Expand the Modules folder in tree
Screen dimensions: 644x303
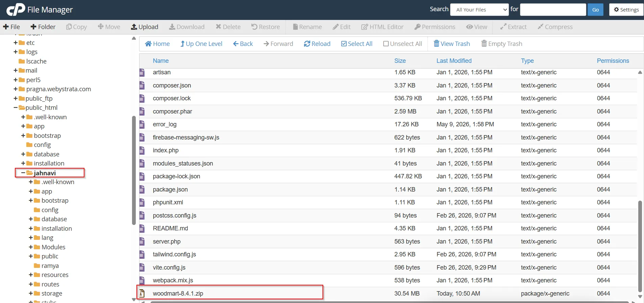tap(31, 247)
